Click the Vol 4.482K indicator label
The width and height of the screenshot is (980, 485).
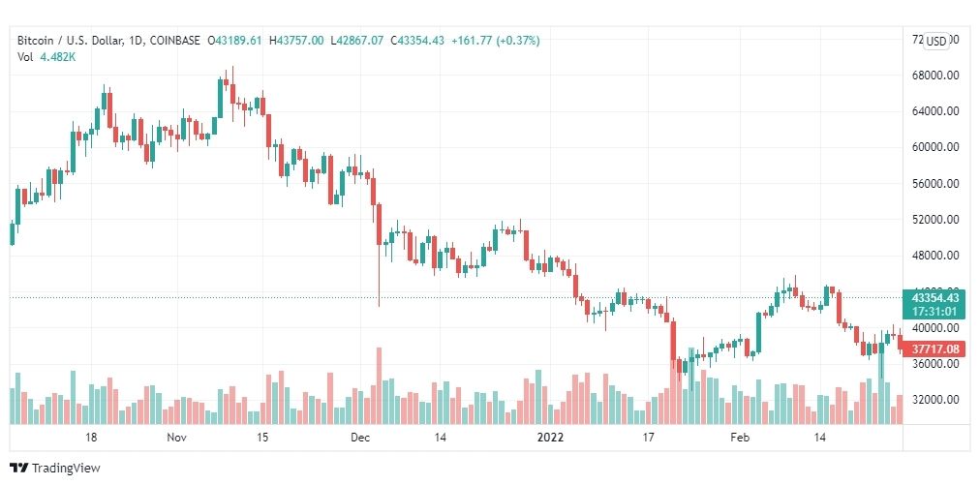pos(46,56)
